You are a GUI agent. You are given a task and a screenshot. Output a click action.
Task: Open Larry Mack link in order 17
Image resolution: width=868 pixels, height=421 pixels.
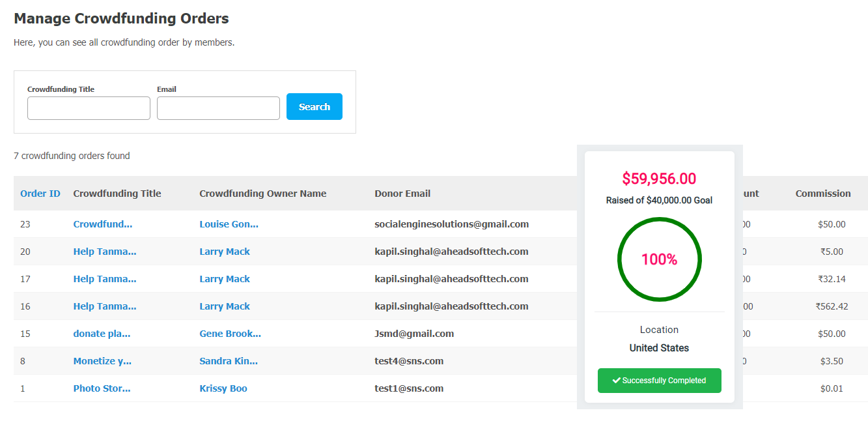coord(225,279)
